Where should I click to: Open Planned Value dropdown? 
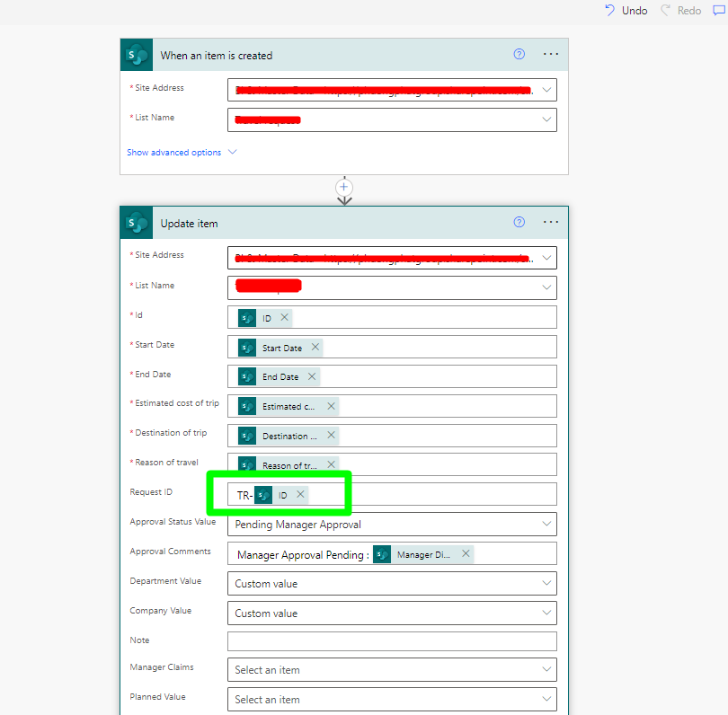coord(392,699)
